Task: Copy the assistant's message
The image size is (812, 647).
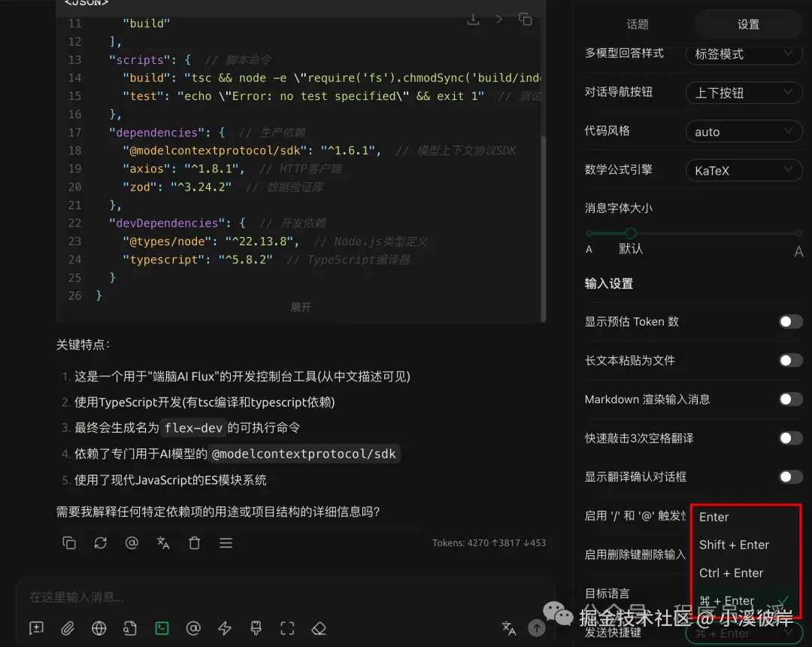Action: 69,542
